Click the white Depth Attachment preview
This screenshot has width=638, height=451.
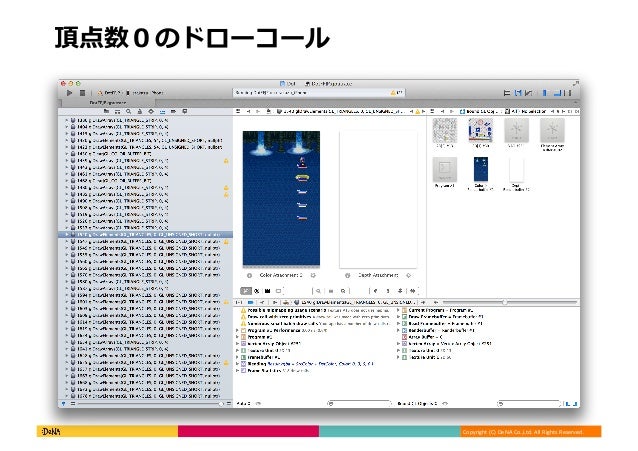pyautogui.click(x=378, y=199)
